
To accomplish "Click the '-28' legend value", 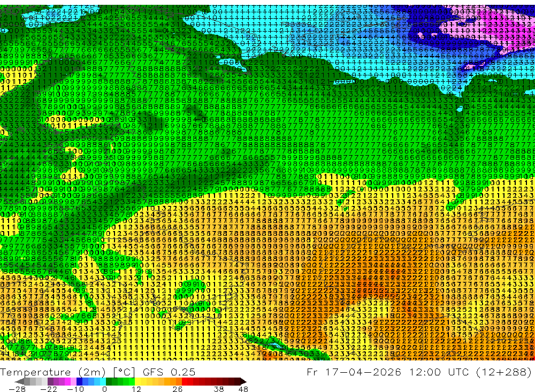I will (17, 389).
